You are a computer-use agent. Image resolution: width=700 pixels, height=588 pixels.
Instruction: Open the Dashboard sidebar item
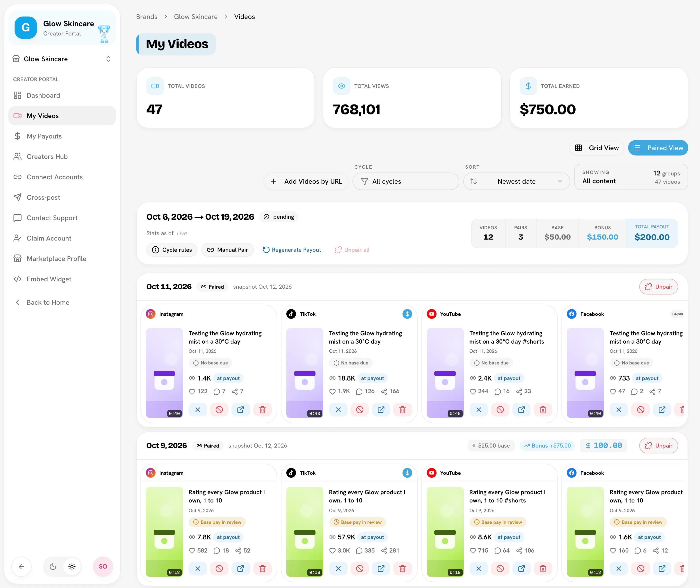pyautogui.click(x=62, y=95)
